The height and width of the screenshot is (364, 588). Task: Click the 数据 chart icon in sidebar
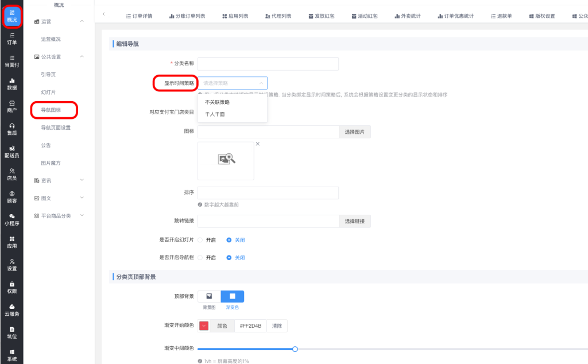(x=11, y=84)
